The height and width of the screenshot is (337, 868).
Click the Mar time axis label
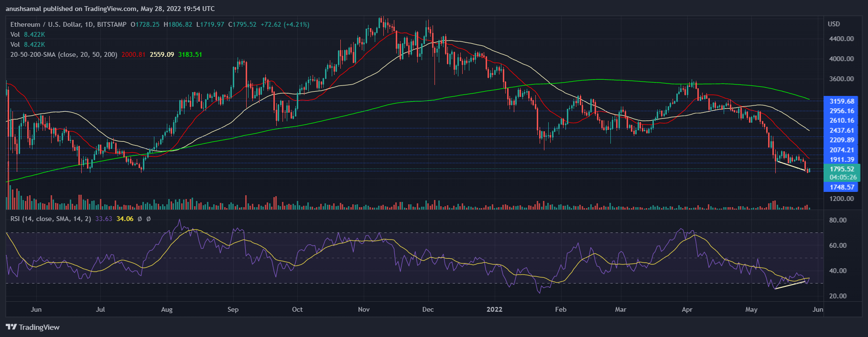pos(620,309)
